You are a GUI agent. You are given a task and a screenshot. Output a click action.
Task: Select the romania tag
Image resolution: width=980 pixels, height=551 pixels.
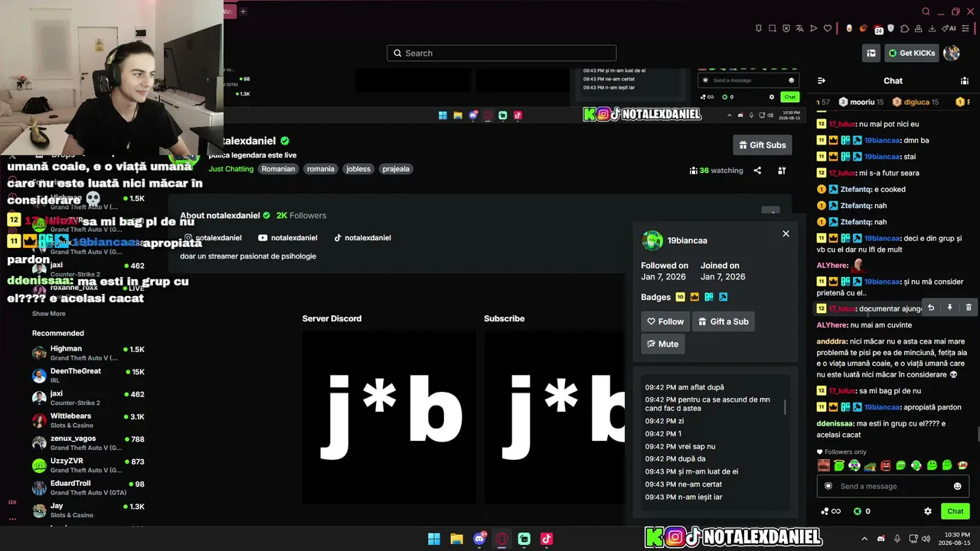[x=321, y=169]
